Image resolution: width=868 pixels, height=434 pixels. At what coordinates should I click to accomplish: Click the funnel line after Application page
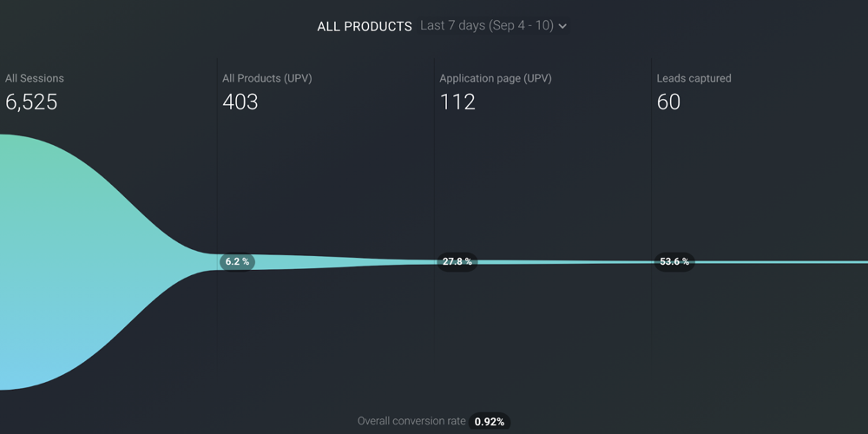[x=556, y=262]
